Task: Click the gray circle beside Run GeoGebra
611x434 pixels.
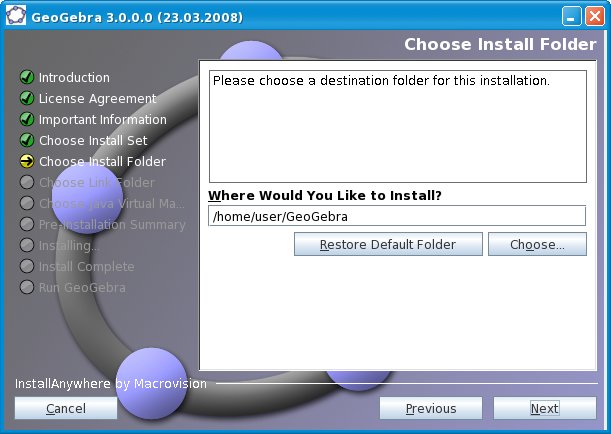Action: coord(27,288)
